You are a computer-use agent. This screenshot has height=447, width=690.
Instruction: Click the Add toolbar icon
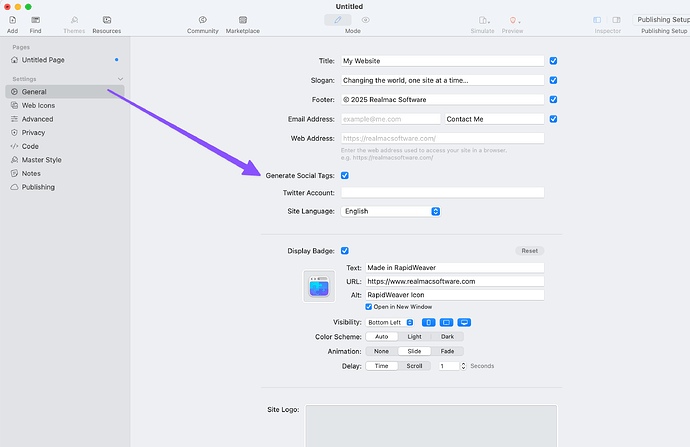pyautogui.click(x=11, y=20)
